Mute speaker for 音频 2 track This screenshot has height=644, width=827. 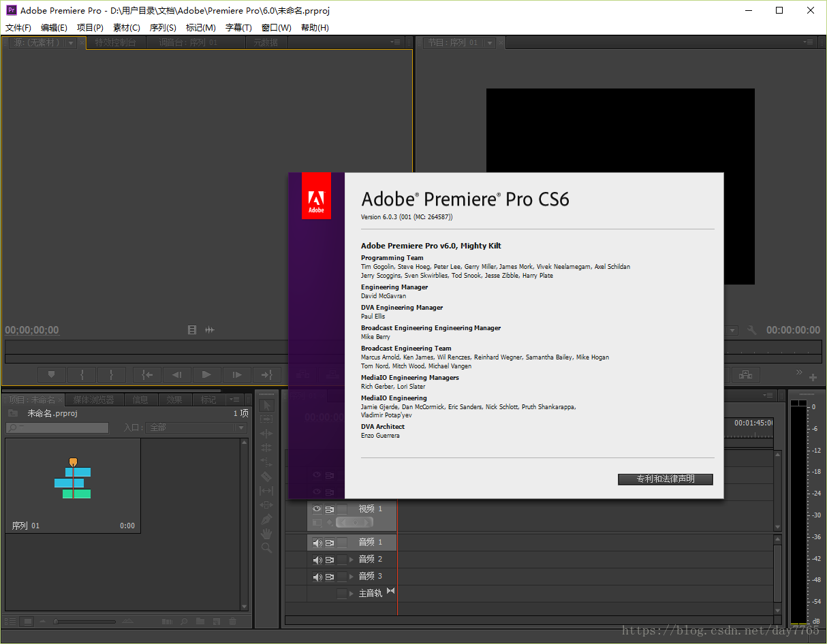click(x=317, y=560)
